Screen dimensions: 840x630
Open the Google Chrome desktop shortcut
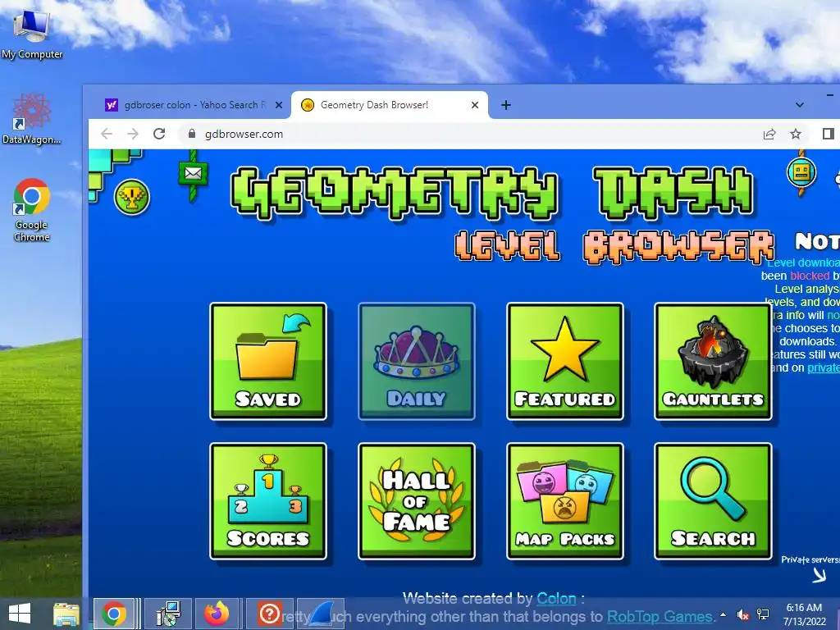32,210
